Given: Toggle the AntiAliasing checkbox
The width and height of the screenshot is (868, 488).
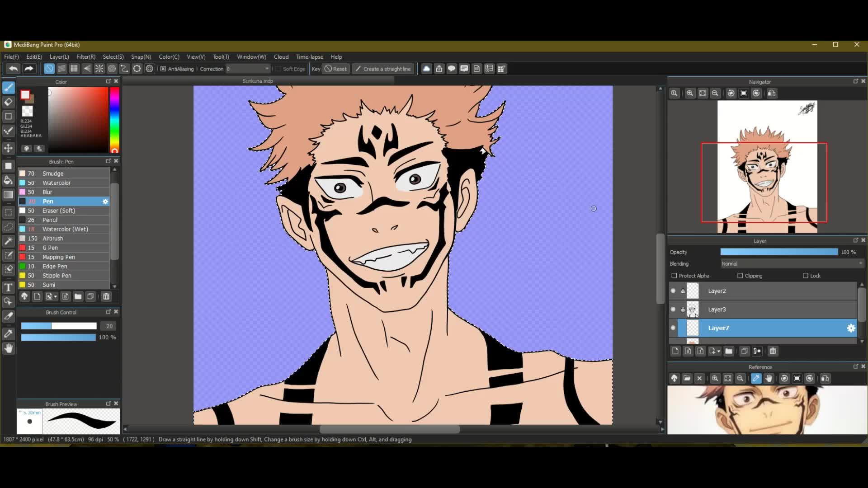Looking at the screenshot, I should pos(163,69).
